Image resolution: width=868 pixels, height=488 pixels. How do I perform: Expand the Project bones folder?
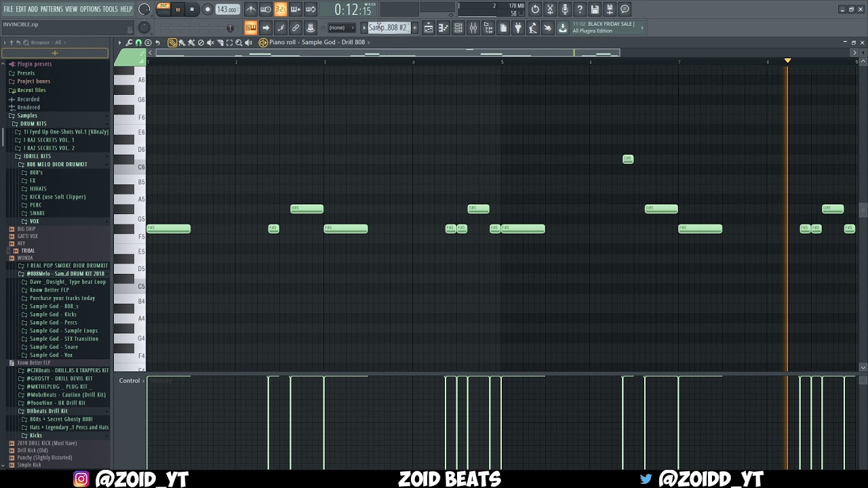point(33,81)
